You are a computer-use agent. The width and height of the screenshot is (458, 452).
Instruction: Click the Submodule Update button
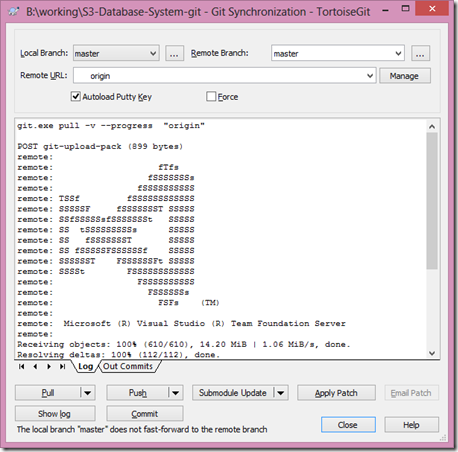(x=233, y=393)
